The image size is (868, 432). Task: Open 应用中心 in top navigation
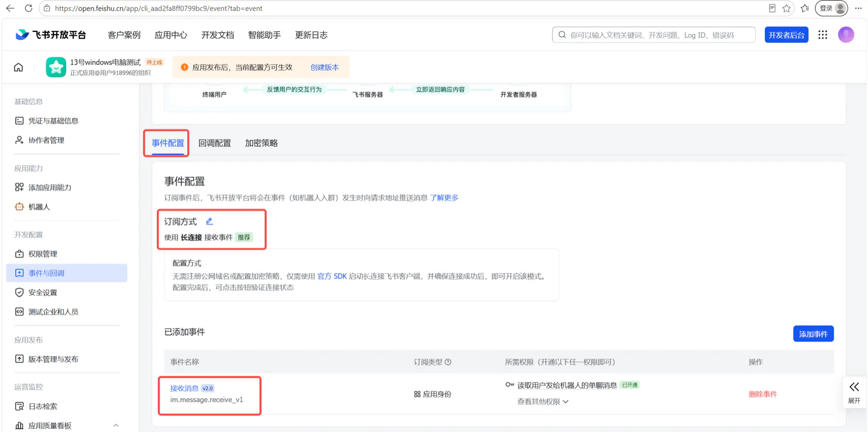click(x=171, y=35)
